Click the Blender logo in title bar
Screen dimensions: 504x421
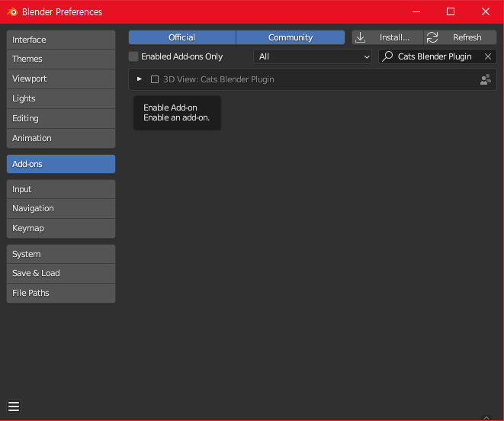point(12,12)
